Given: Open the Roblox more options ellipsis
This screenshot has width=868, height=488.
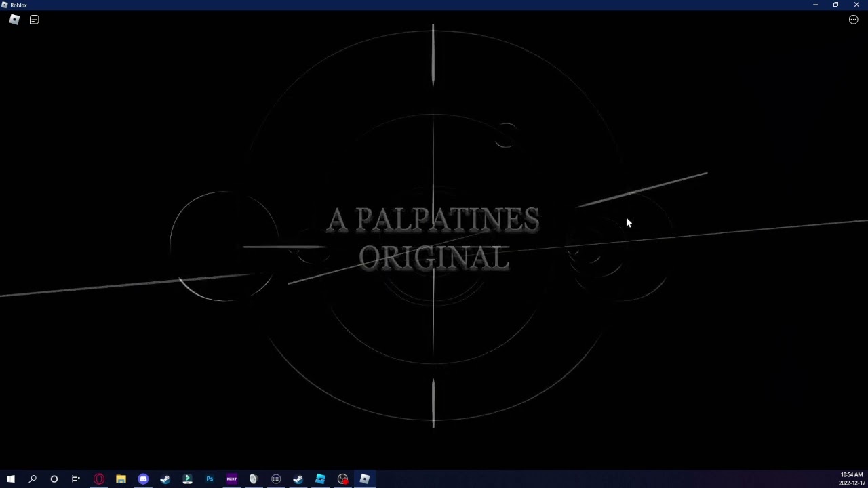Looking at the screenshot, I should [x=854, y=20].
